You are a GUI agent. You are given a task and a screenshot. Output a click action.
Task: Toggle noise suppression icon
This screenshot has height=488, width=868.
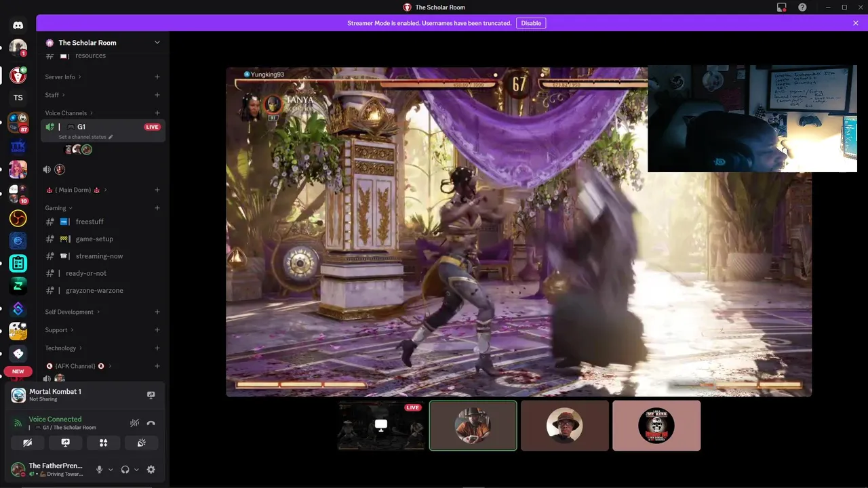[135, 423]
